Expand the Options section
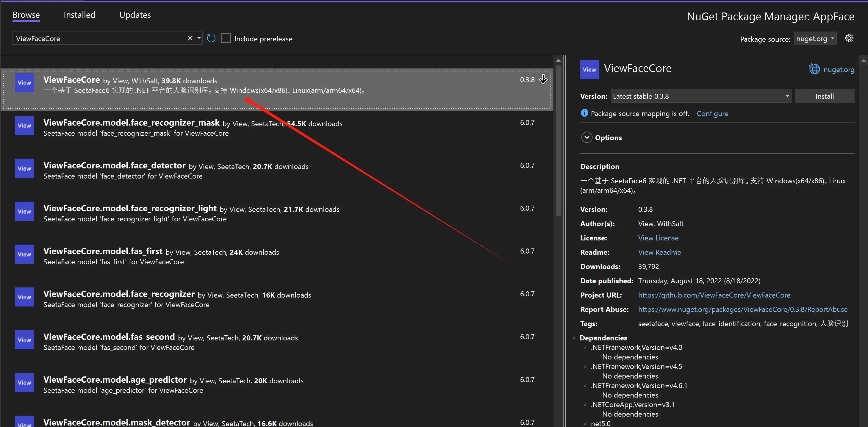868x427 pixels. tap(587, 137)
